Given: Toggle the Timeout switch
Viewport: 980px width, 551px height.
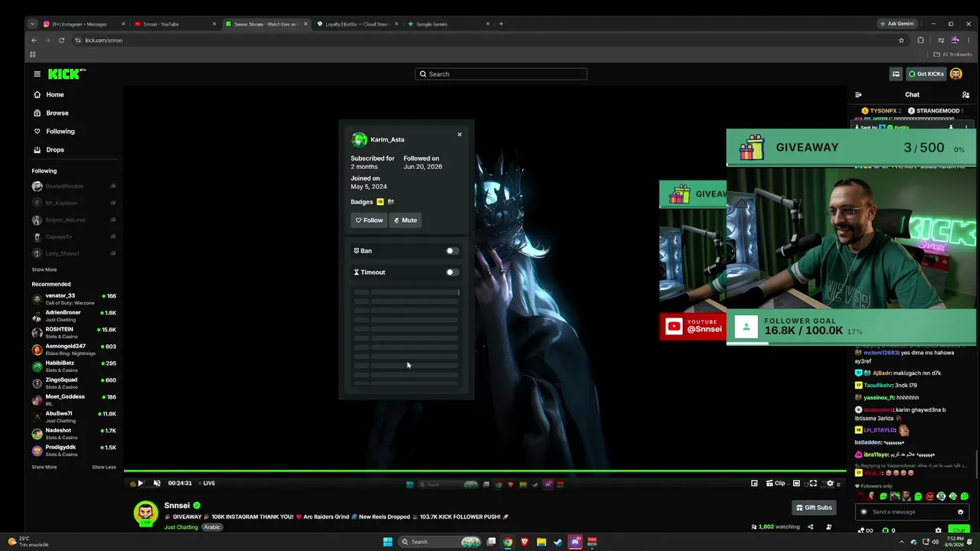Looking at the screenshot, I should coord(452,272).
